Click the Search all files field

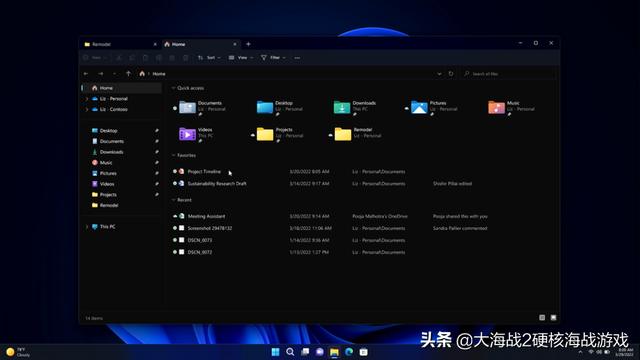pyautogui.click(x=508, y=74)
